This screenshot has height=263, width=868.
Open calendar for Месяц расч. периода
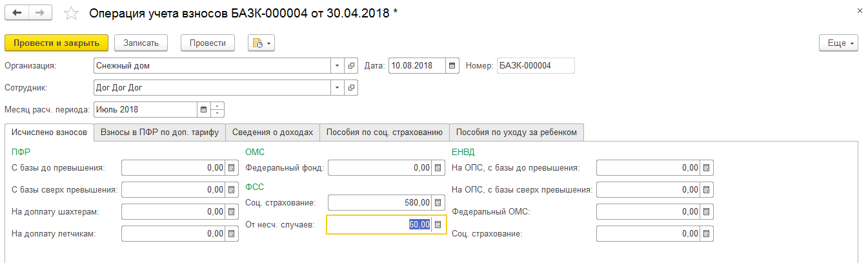pos(204,109)
